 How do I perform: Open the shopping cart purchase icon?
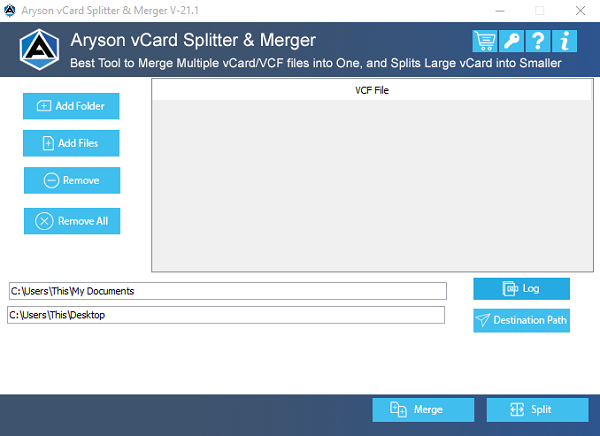pos(485,41)
